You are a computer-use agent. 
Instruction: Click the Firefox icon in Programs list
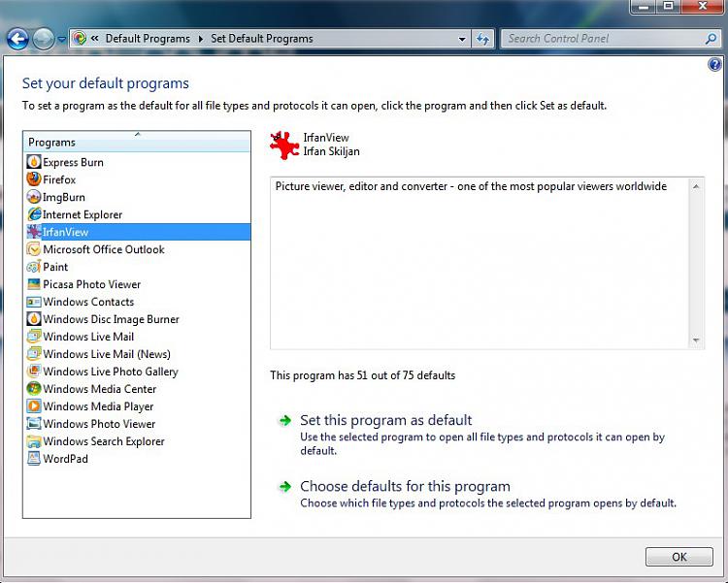click(x=33, y=179)
